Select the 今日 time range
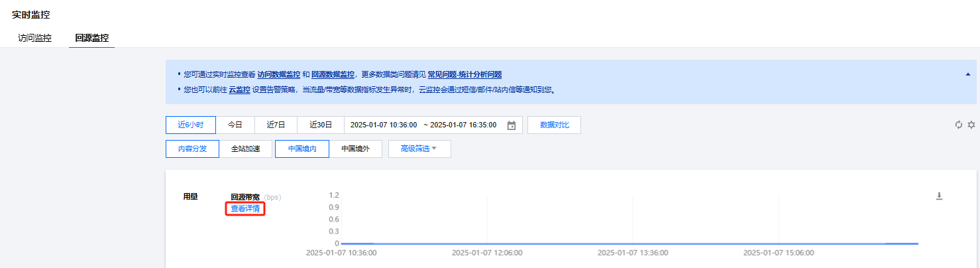Viewport: 980px width, 268px height. [235, 125]
